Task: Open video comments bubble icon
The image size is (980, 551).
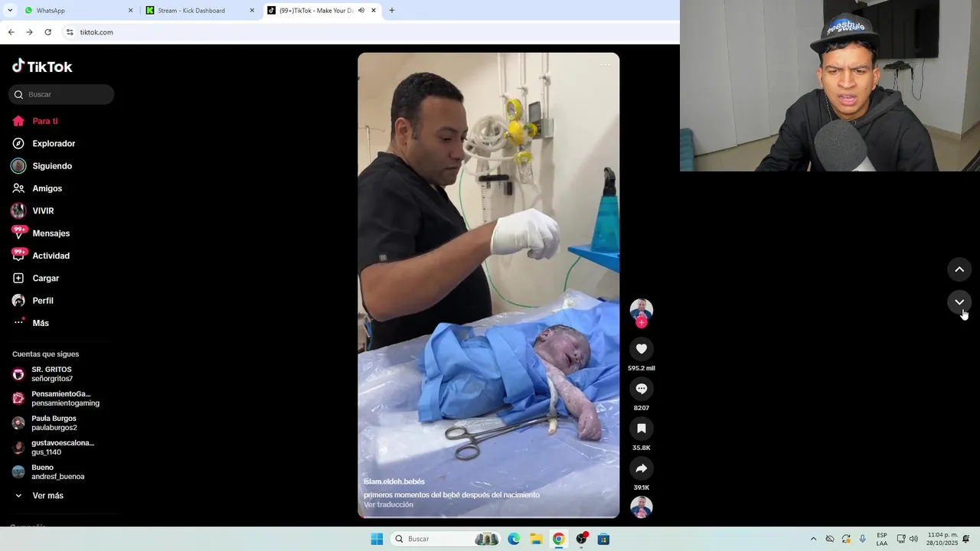Action: coord(642,389)
